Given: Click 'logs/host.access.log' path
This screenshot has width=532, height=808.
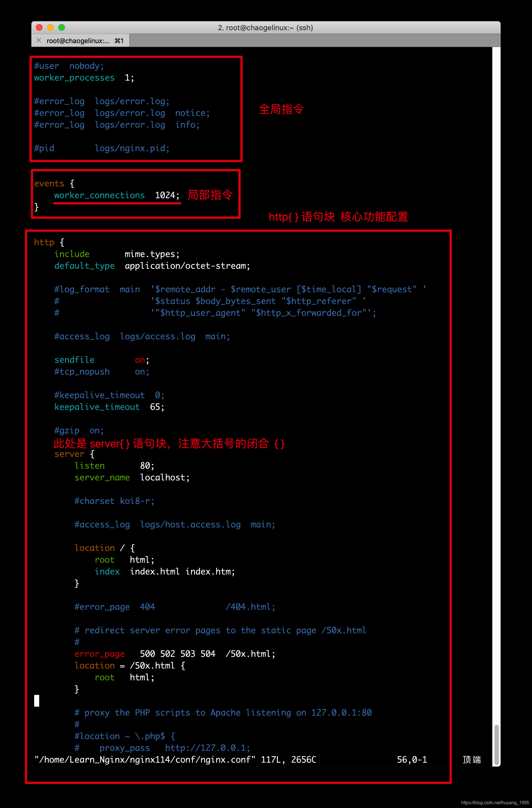Looking at the screenshot, I should point(190,524).
